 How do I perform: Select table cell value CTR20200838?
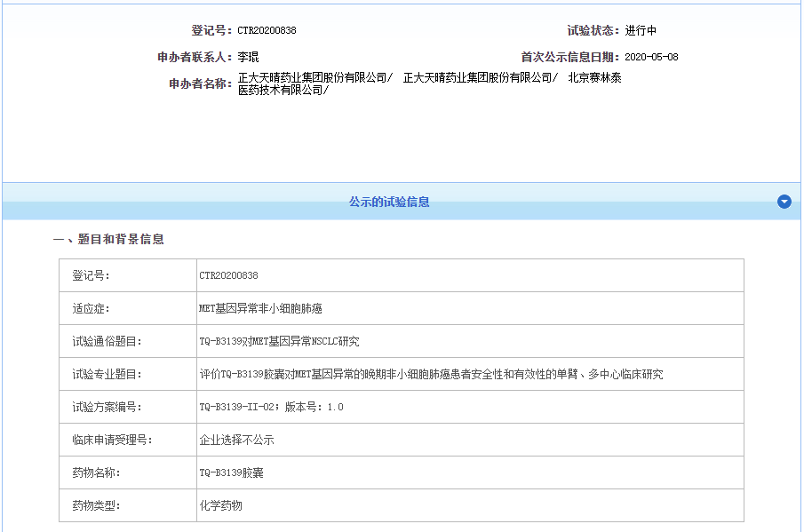click(x=228, y=275)
